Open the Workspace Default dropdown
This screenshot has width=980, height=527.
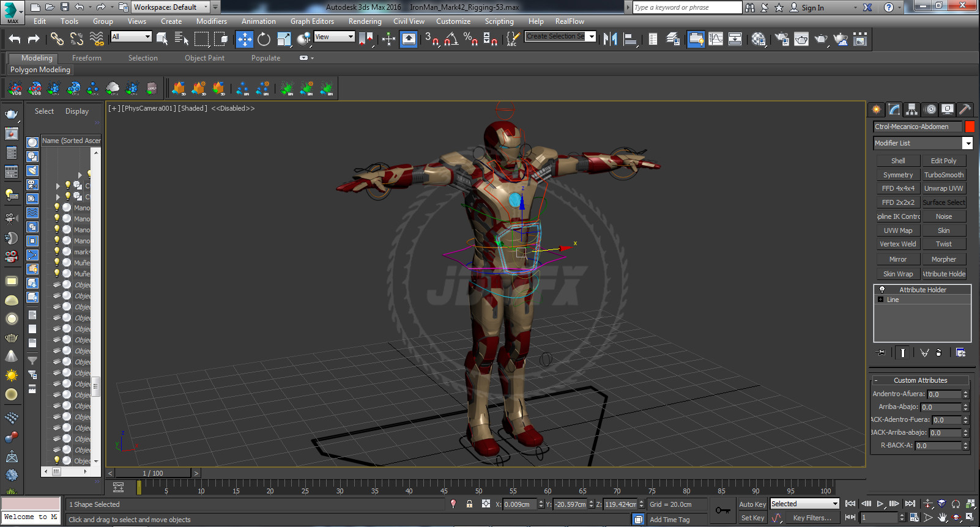(171, 7)
